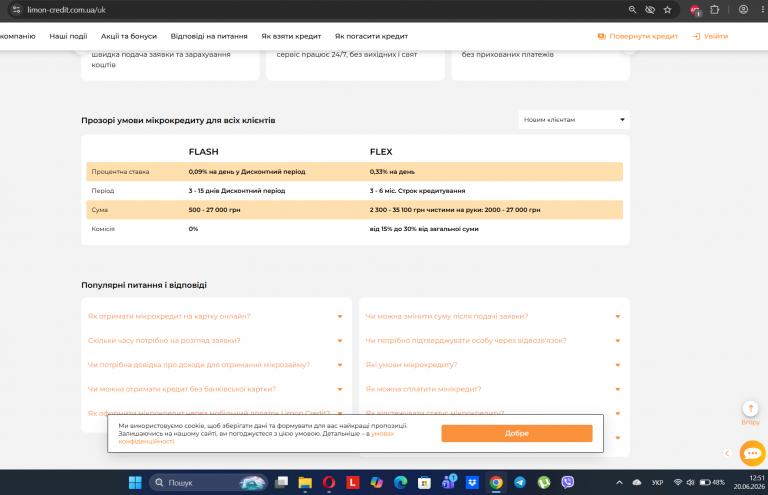Image resolution: width=768 pixels, height=495 pixels.
Task: Open Telegram from the taskbar
Action: click(520, 483)
